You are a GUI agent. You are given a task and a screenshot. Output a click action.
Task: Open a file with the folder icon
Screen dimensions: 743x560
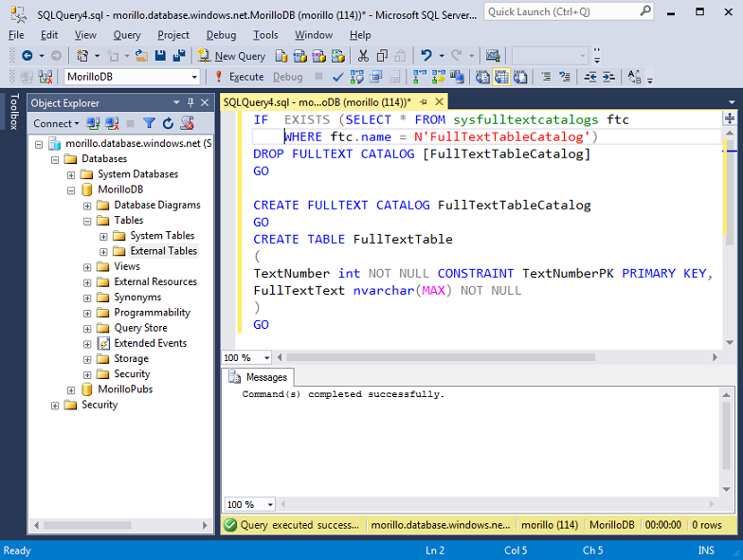pyautogui.click(x=141, y=56)
